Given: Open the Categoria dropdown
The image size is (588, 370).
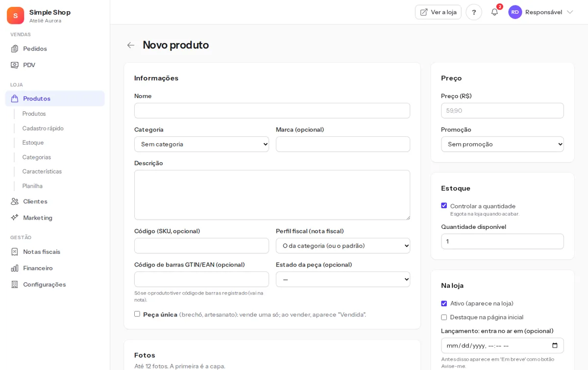Looking at the screenshot, I should 201,144.
